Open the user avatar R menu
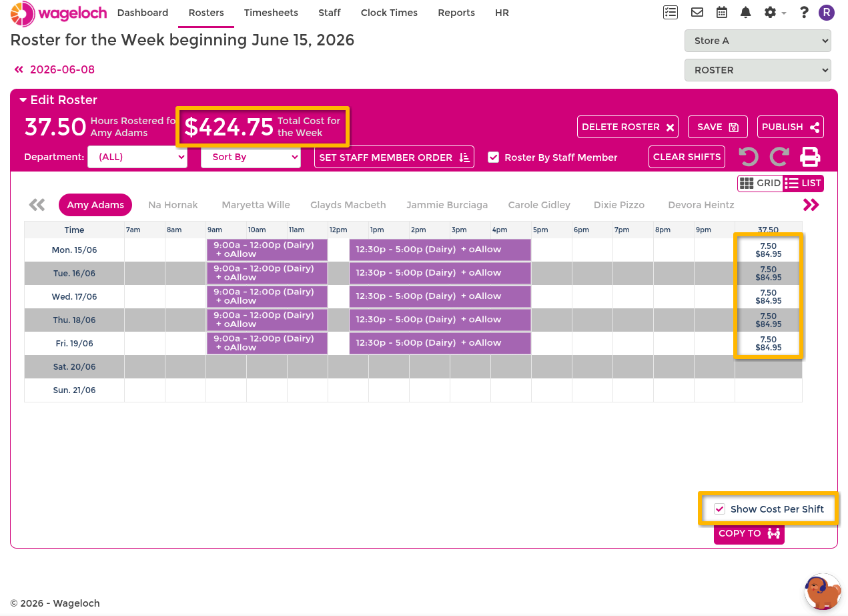 pyautogui.click(x=827, y=13)
